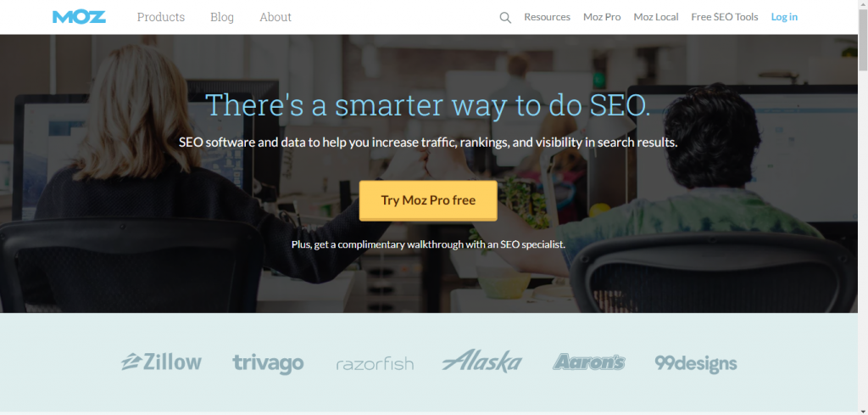Click the Aaron's logo
This screenshot has height=415, width=868.
coord(589,362)
